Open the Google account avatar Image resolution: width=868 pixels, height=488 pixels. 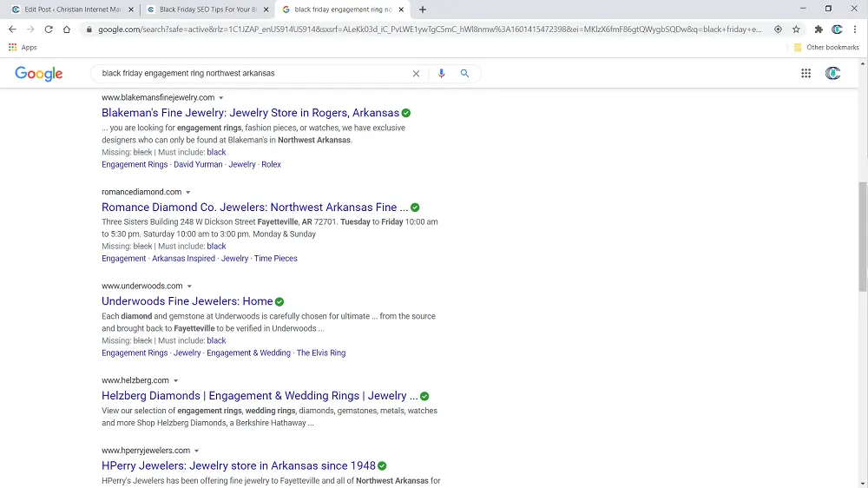[x=832, y=73]
